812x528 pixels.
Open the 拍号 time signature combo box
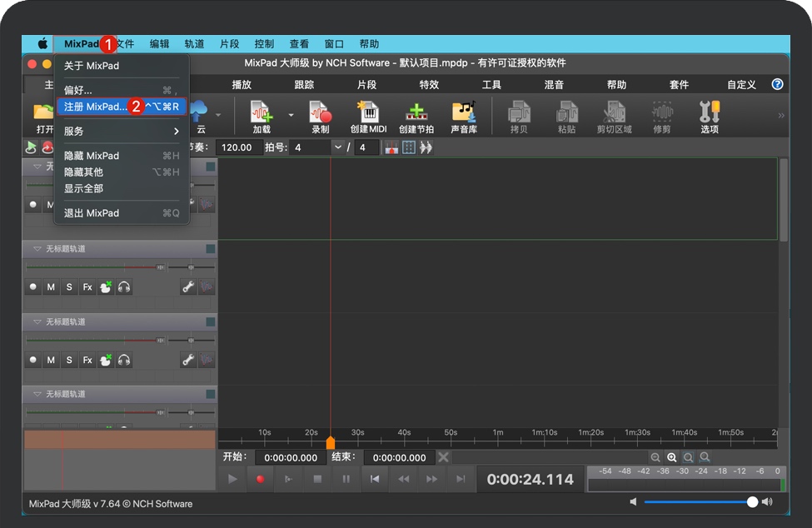click(317, 147)
